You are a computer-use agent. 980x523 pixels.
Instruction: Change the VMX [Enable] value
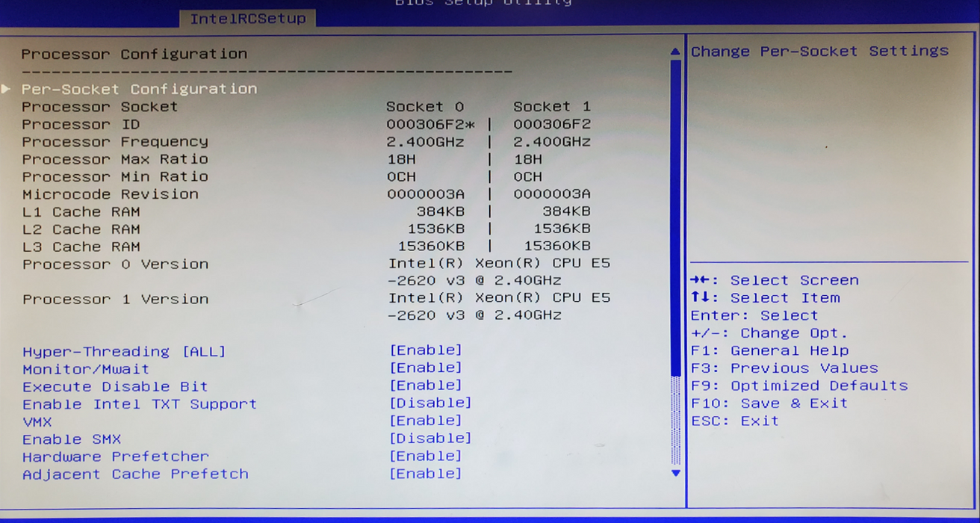[426, 421]
